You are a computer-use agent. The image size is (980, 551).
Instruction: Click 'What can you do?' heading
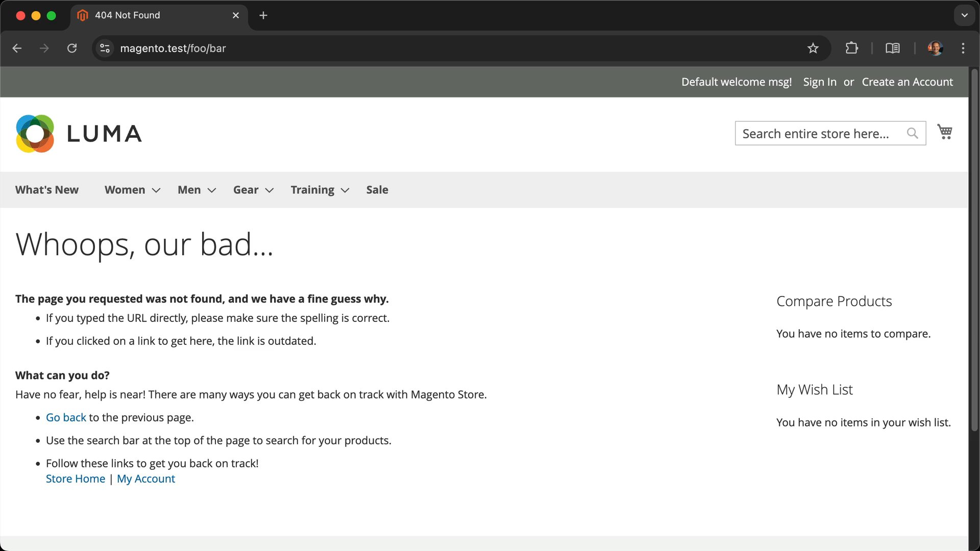[62, 375]
